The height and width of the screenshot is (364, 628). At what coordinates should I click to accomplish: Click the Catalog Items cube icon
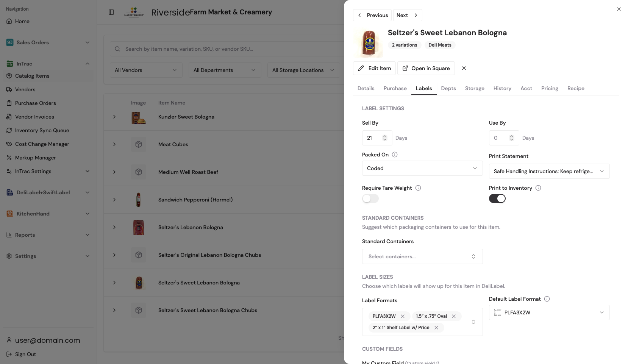pyautogui.click(x=9, y=76)
